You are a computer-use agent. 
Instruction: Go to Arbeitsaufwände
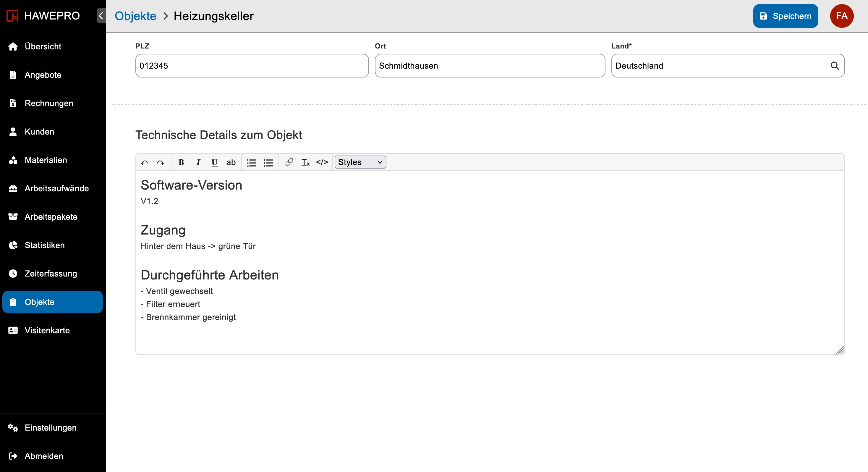pyautogui.click(x=53, y=188)
